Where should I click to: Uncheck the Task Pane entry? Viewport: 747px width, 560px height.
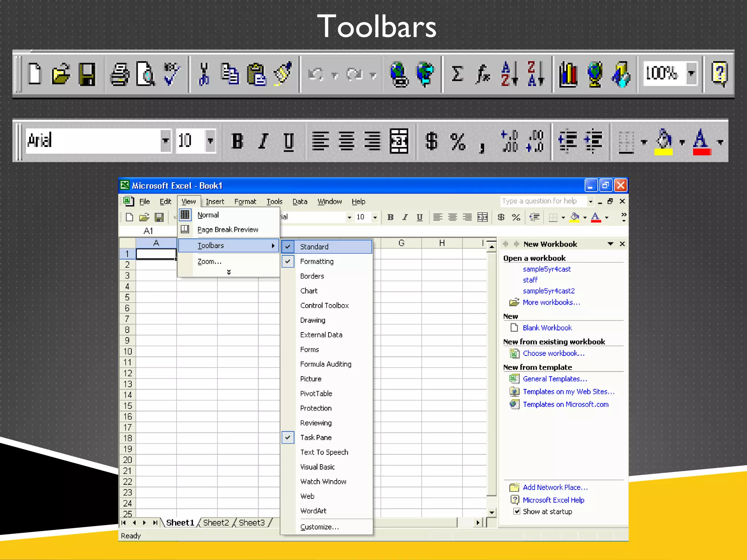click(326, 437)
